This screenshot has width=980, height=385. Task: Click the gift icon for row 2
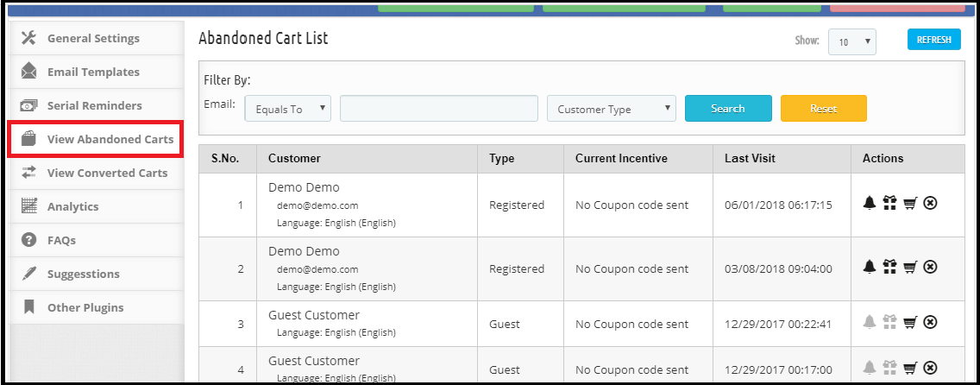(889, 268)
